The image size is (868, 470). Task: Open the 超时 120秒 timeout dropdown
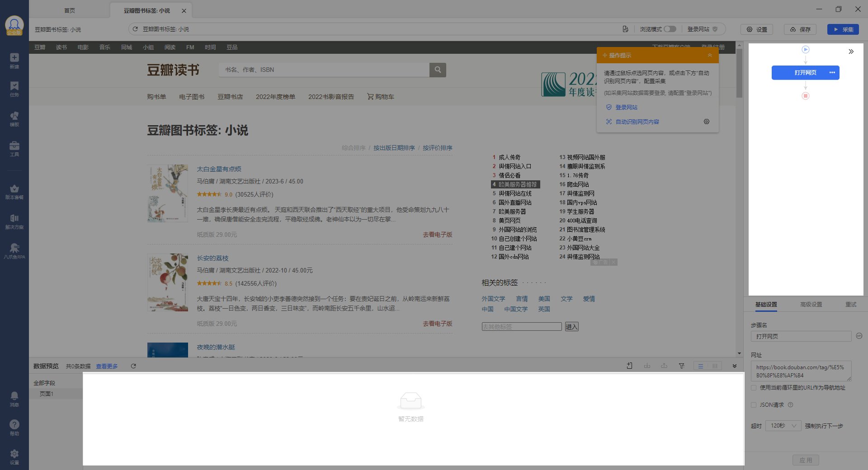pos(783,426)
